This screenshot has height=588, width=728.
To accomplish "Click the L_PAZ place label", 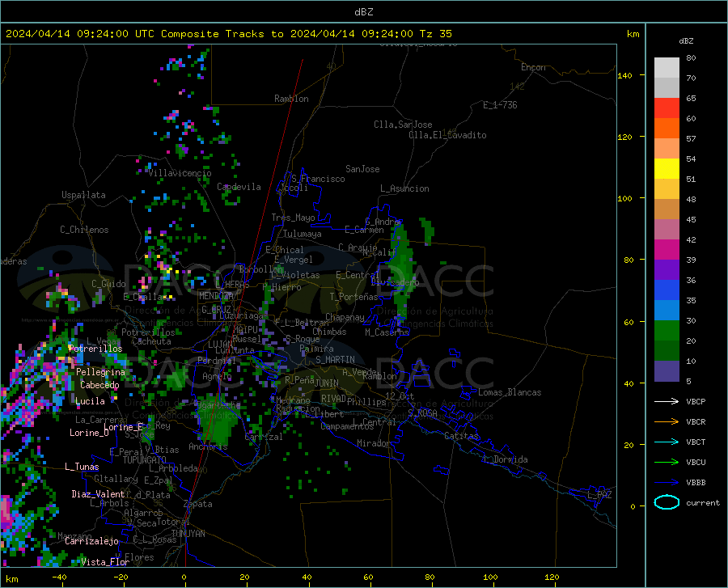I will [599, 495].
